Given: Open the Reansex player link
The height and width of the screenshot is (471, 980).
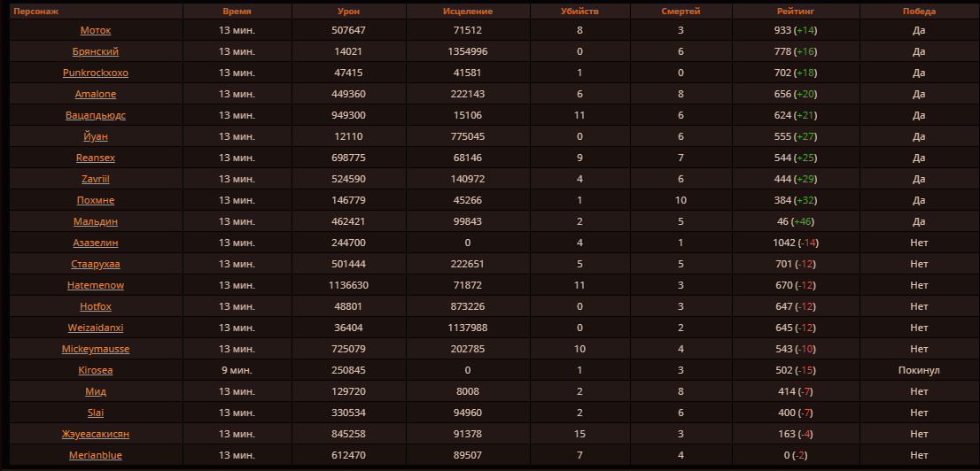Looking at the screenshot, I should coord(96,158).
